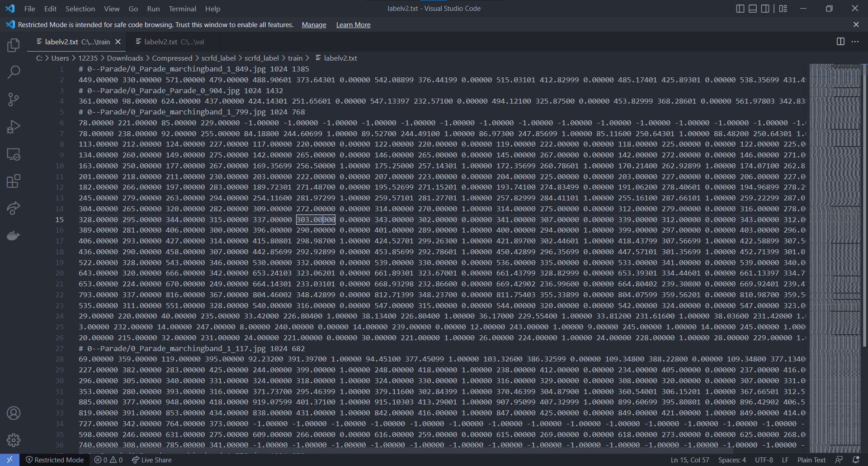Change file encoding via UTF-8
This screenshot has height=466, width=868.
click(764, 460)
